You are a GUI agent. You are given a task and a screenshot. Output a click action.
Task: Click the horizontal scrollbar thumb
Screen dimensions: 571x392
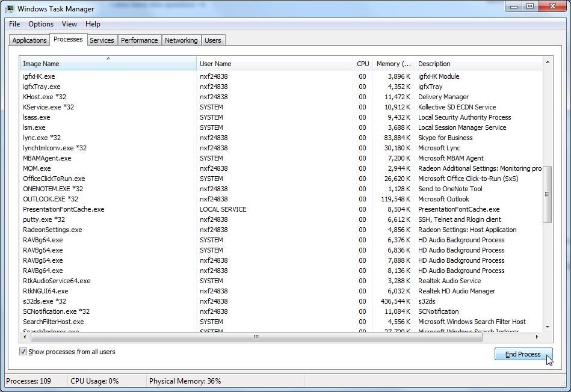(x=256, y=337)
